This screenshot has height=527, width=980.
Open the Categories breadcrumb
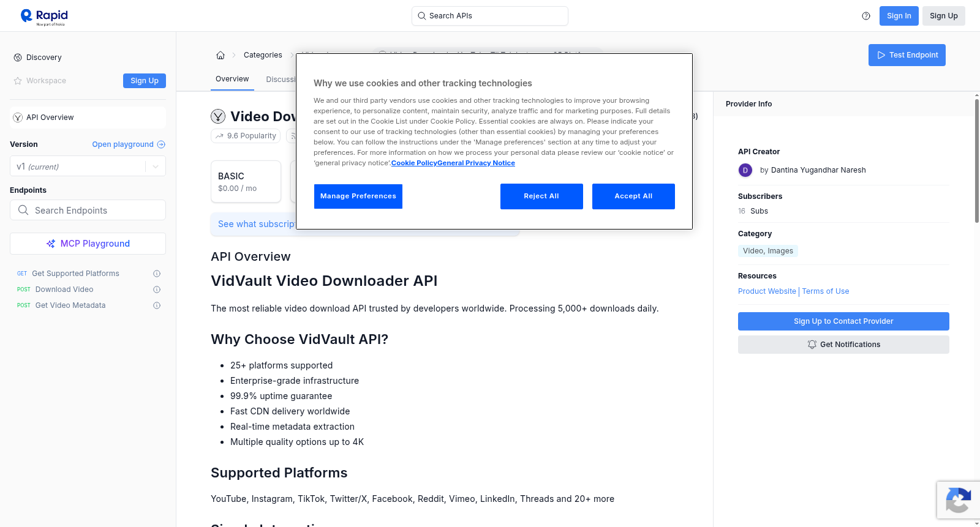[x=263, y=55]
